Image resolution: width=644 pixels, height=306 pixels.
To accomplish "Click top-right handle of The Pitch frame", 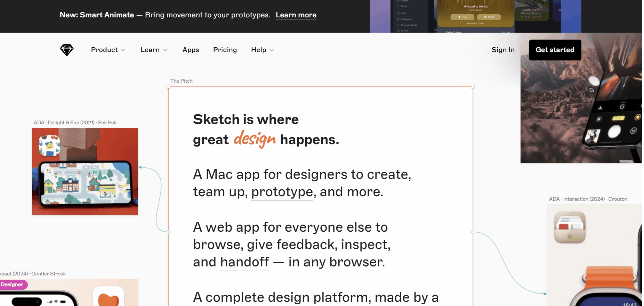I will [473, 86].
